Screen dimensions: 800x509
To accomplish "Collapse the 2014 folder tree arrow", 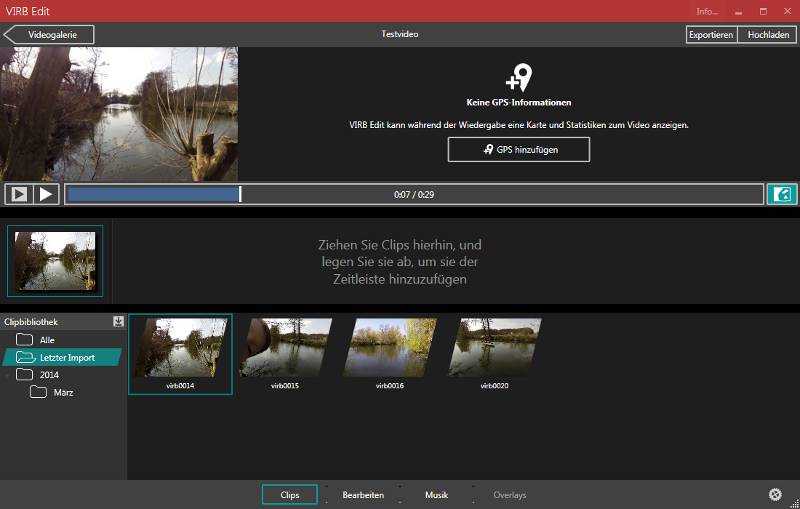I will pos(8,375).
